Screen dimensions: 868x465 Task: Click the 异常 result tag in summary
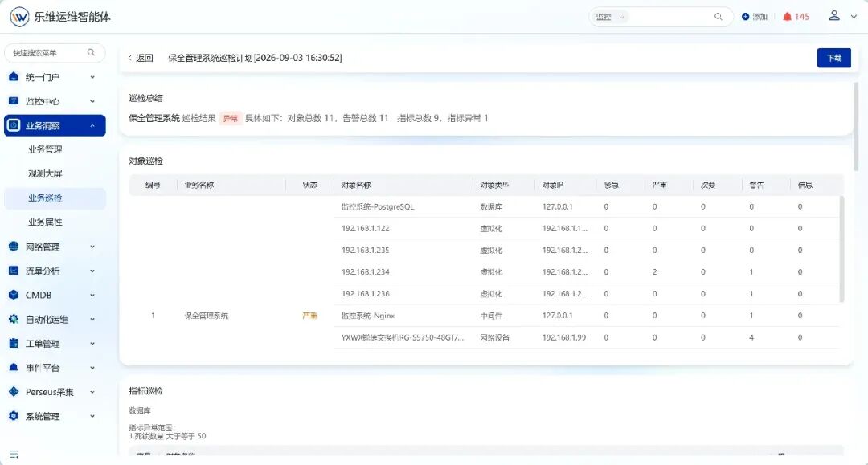pos(231,118)
